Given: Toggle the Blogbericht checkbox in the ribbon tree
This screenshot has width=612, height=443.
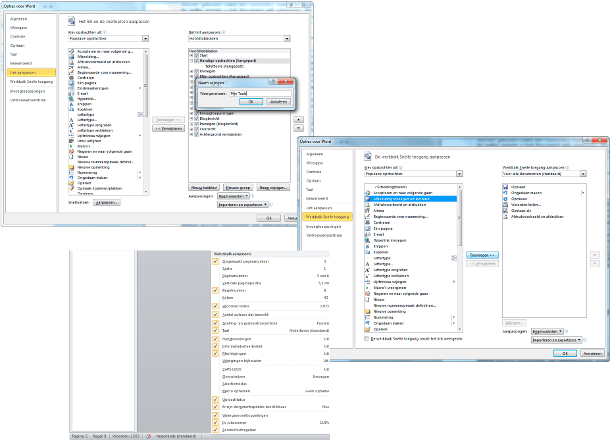Looking at the screenshot, I should [x=197, y=119].
